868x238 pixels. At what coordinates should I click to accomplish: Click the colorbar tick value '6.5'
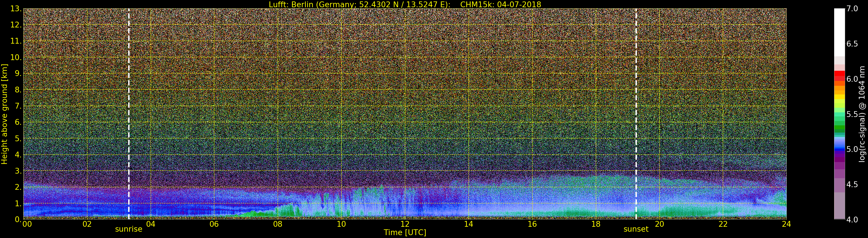click(x=852, y=44)
